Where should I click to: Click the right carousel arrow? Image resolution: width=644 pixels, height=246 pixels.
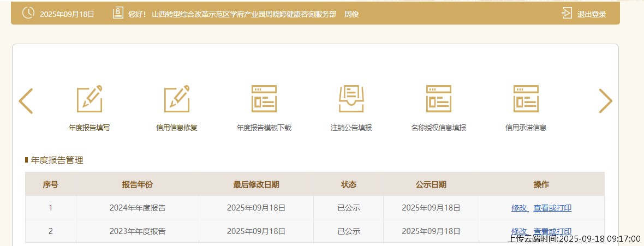[x=605, y=100]
